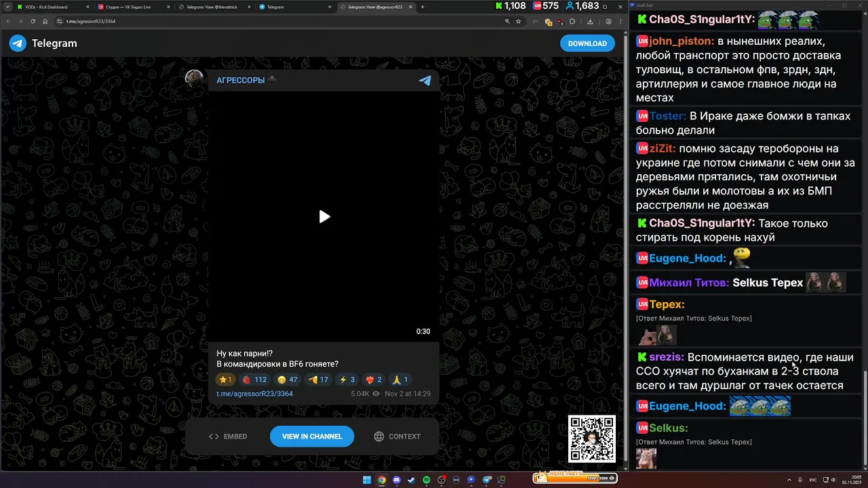Select the Telegram: View @agressorR23 tab

click(x=376, y=7)
